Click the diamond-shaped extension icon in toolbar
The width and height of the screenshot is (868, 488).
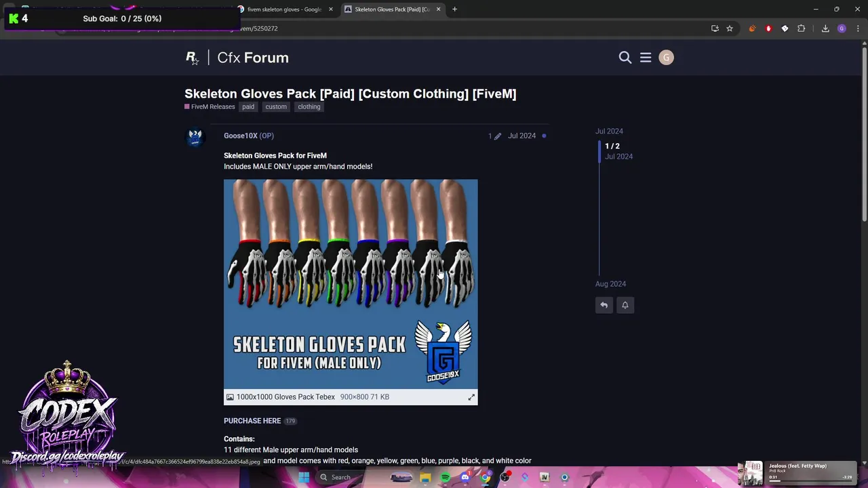785,28
